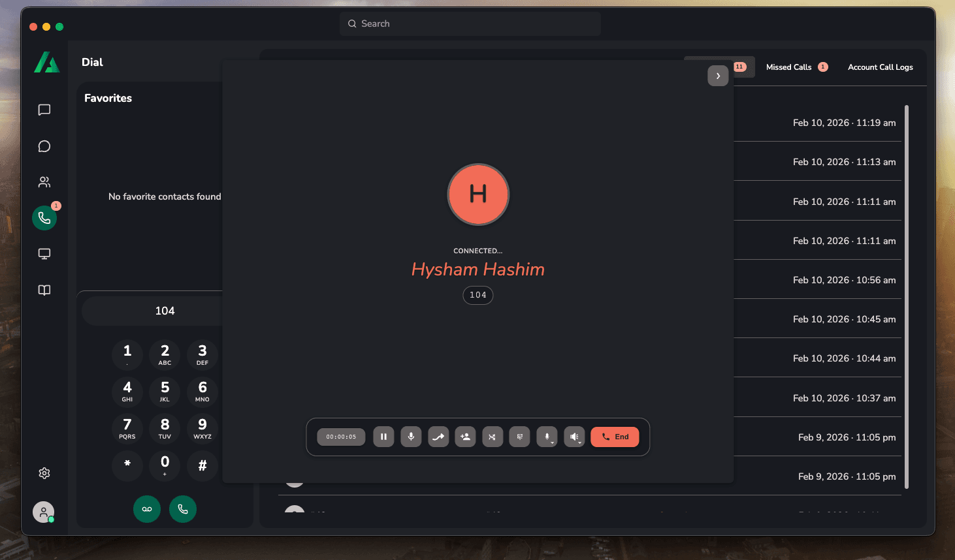This screenshot has width=955, height=560.
Task: Switch to the Missed Calls tab
Action: 790,67
